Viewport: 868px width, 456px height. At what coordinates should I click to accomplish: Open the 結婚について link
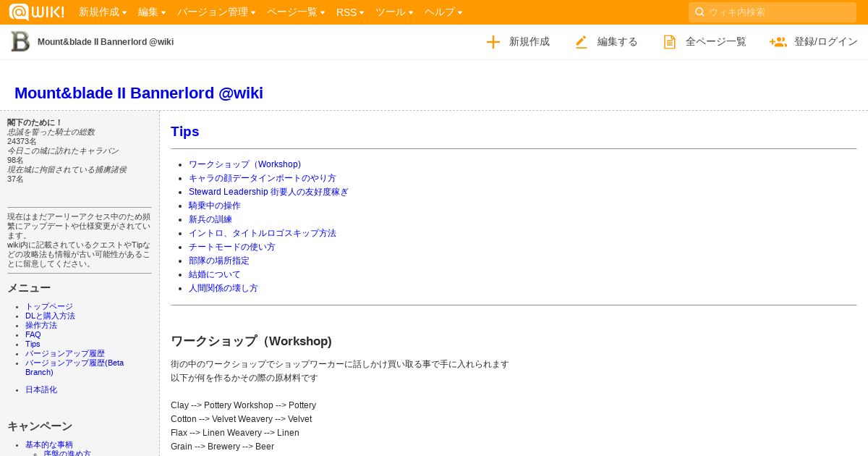[215, 274]
